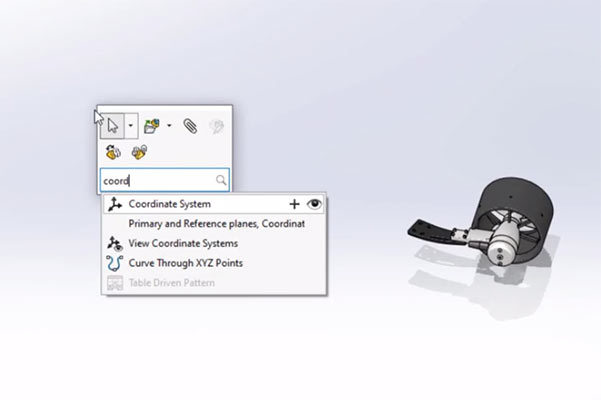Choose Curve Through XYZ Points
The image size is (601, 400).
point(185,263)
